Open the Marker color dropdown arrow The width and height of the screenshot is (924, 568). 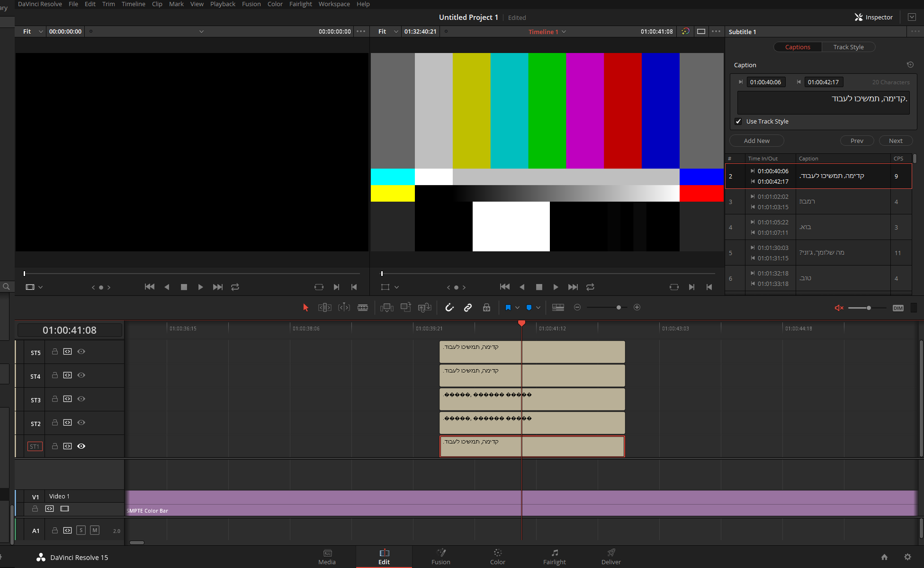pyautogui.click(x=538, y=308)
